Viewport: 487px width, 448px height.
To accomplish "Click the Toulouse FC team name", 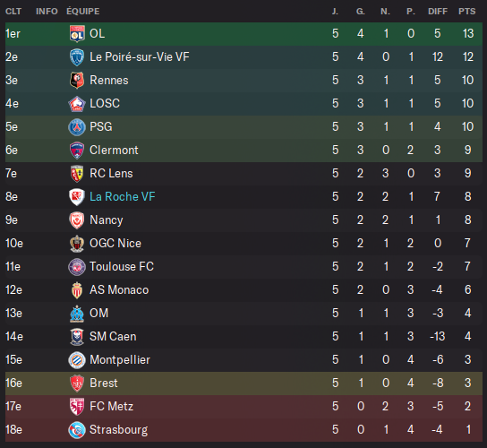I will click(122, 266).
